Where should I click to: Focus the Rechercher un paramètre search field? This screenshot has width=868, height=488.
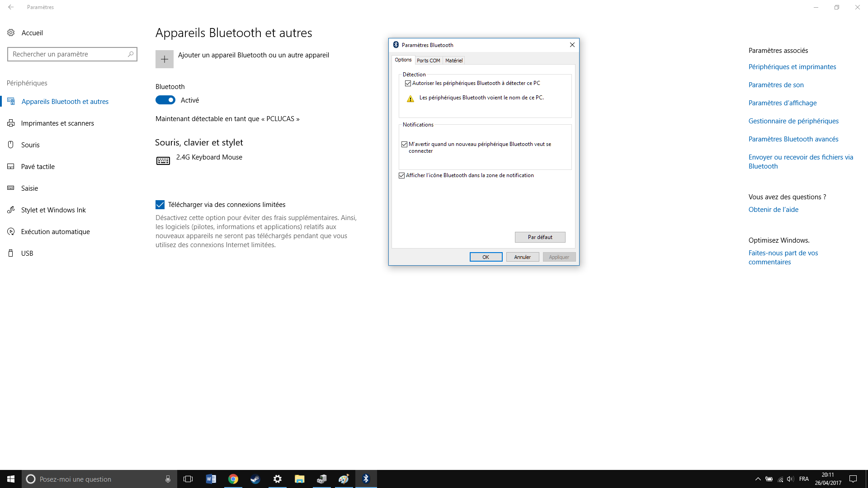click(x=72, y=54)
